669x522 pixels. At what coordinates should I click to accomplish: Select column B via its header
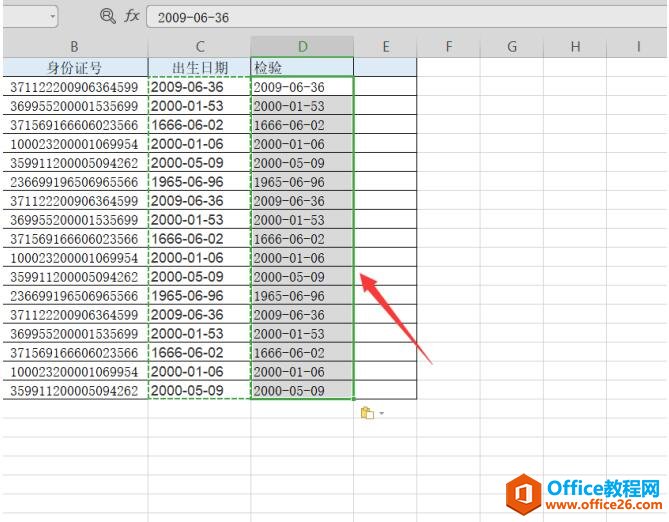(75, 46)
